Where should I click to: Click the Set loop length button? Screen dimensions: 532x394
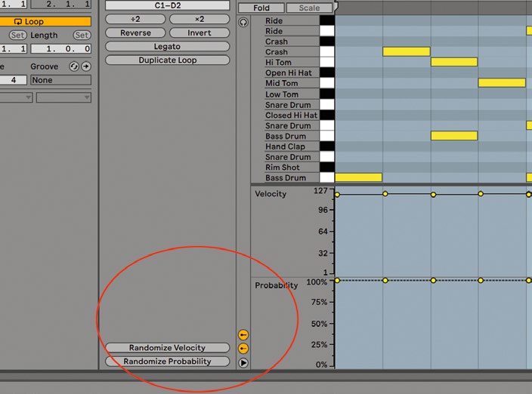click(82, 35)
